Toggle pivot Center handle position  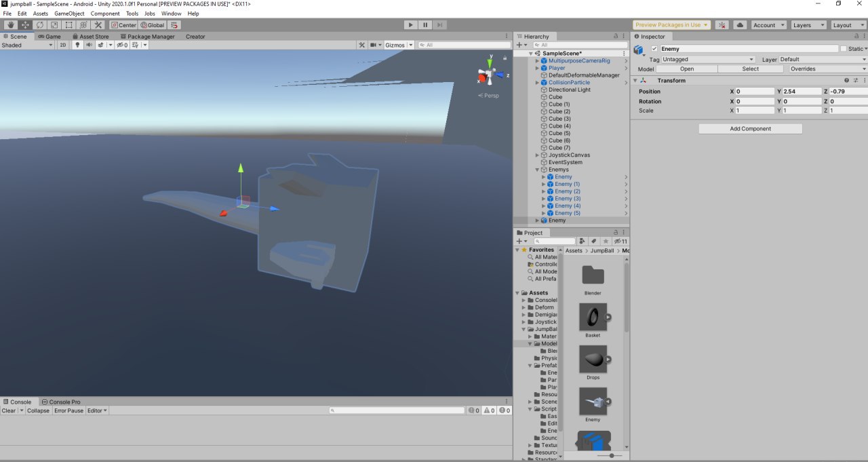pos(123,25)
